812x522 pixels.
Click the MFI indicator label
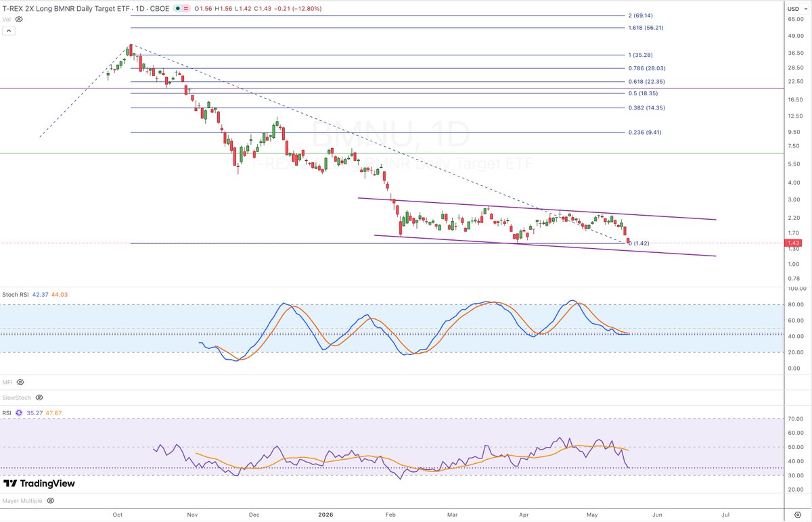click(9, 383)
